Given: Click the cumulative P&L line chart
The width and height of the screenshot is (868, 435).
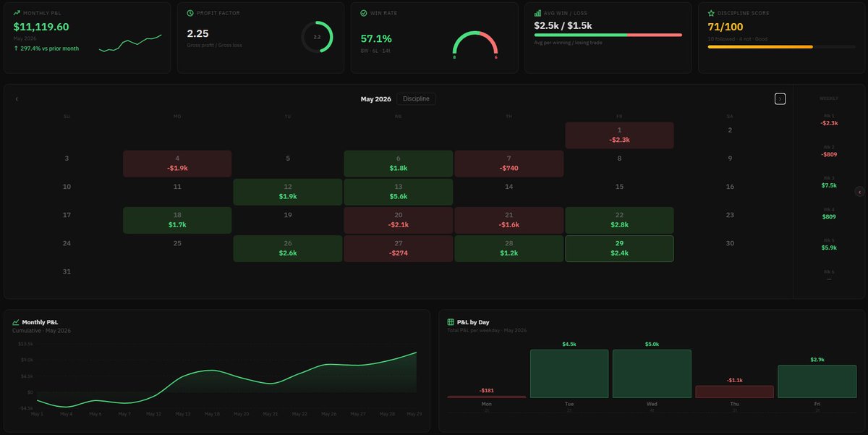Looking at the screenshot, I should click(x=226, y=379).
